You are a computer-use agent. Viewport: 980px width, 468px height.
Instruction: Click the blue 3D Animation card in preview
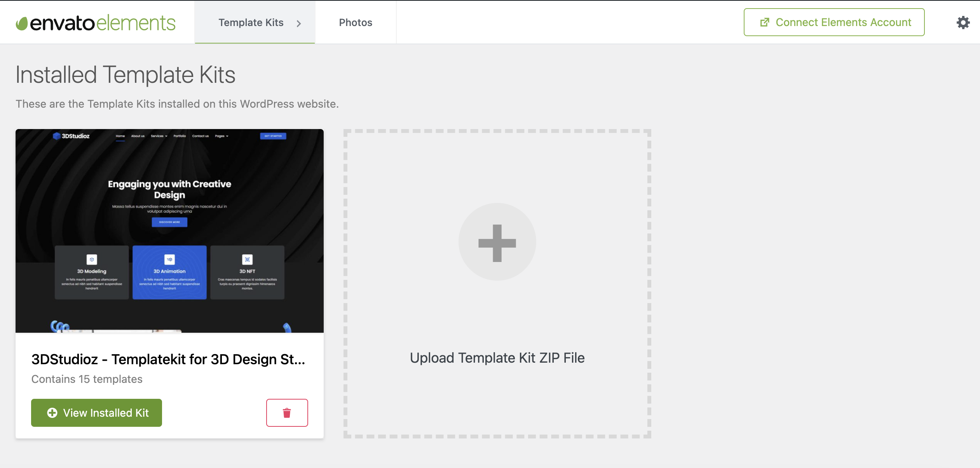click(x=169, y=272)
